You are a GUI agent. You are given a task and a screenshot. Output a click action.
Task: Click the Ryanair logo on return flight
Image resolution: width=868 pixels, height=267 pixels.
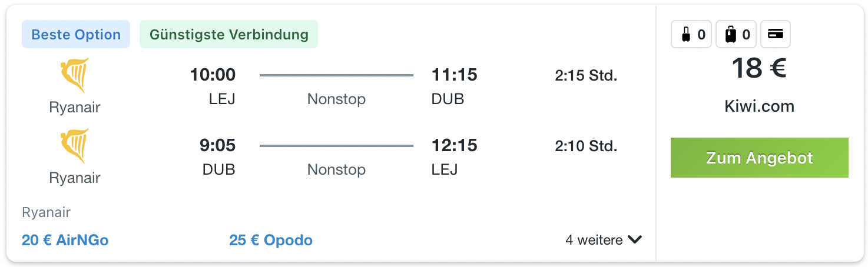[x=75, y=146]
